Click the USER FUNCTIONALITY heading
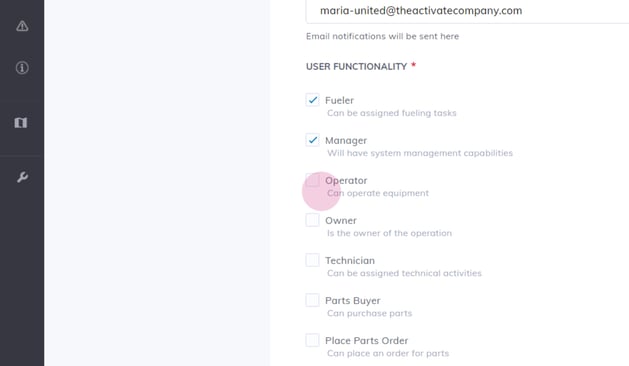 tap(357, 67)
